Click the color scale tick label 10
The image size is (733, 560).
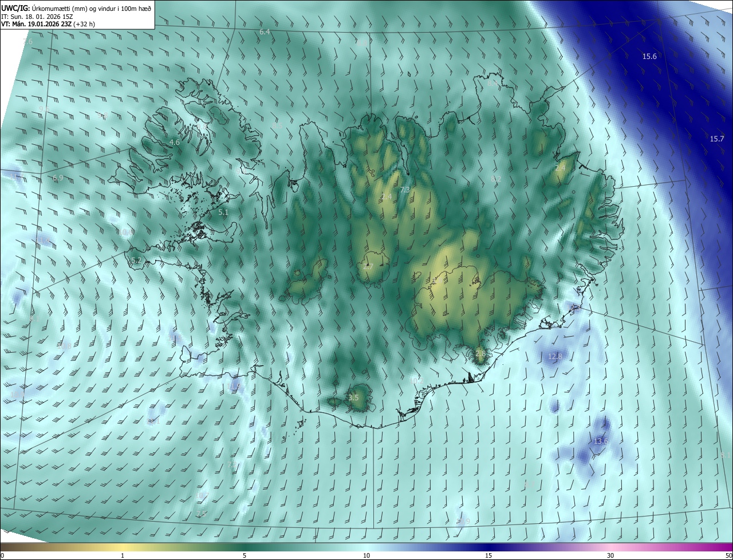pyautogui.click(x=366, y=556)
